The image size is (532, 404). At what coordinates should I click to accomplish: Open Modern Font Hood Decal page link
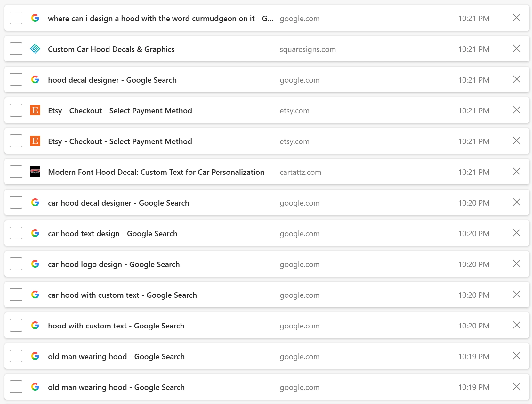(x=156, y=172)
